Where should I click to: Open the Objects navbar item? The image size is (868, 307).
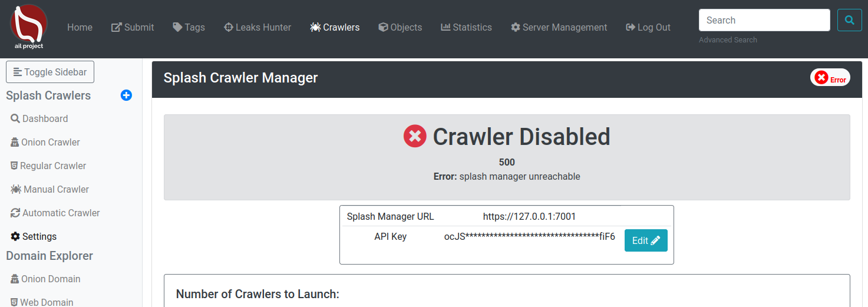pyautogui.click(x=400, y=27)
